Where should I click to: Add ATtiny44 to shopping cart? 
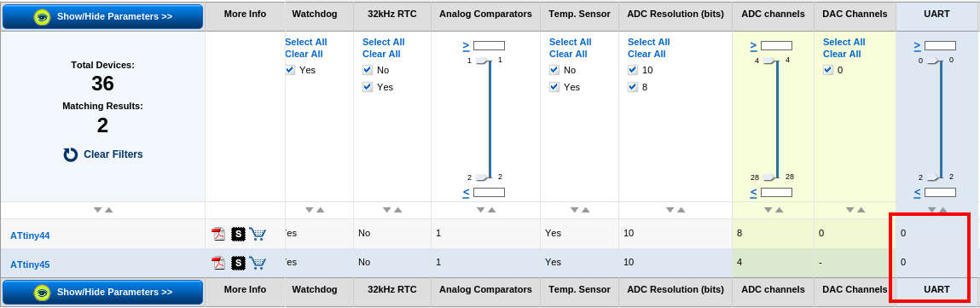pos(258,235)
